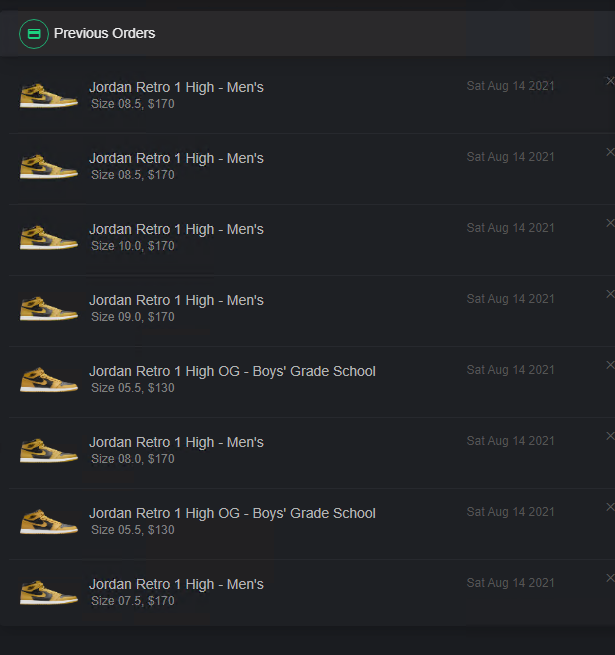Screen dimensions: 615x655
Task: Open the shoe thumbnail for Size 07.5 order
Action: (x=48, y=592)
